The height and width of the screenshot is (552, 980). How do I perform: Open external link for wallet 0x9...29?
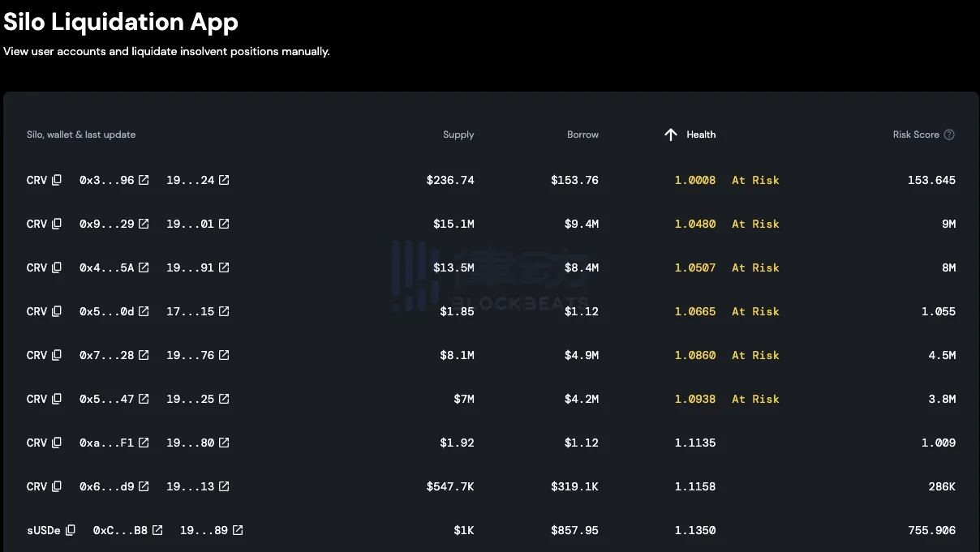click(x=144, y=224)
